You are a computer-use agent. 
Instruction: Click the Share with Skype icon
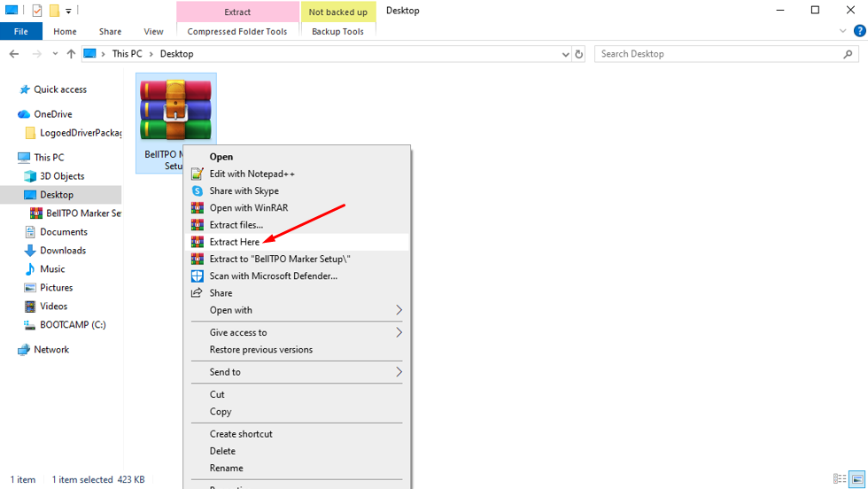[198, 191]
